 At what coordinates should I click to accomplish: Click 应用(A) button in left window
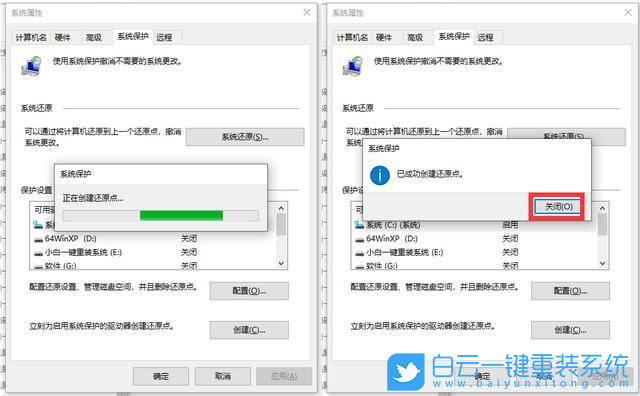(x=284, y=376)
